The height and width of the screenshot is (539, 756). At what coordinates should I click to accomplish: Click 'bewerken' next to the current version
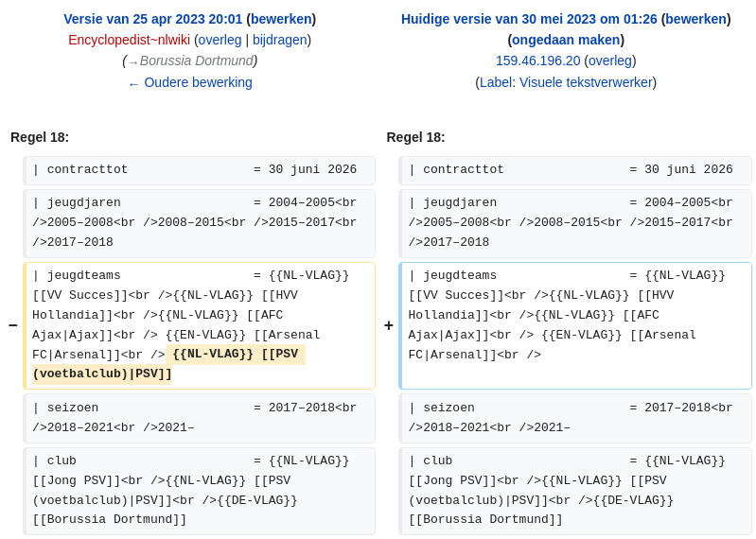coord(695,19)
